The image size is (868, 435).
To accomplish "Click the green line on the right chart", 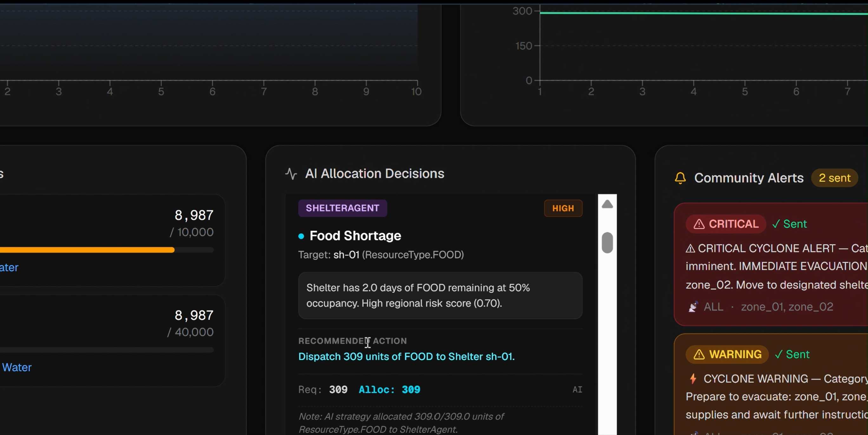I will click(704, 13).
